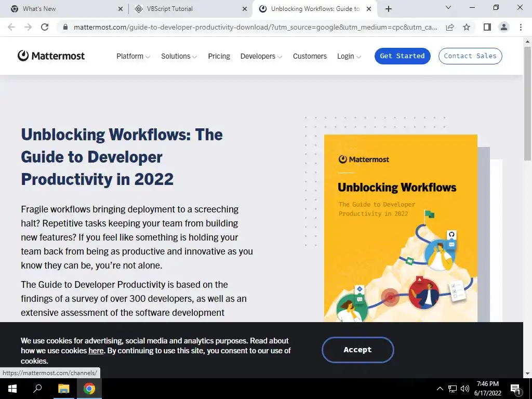The height and width of the screenshot is (399, 532).
Task: Open Windows Start menu
Action: coord(12,389)
